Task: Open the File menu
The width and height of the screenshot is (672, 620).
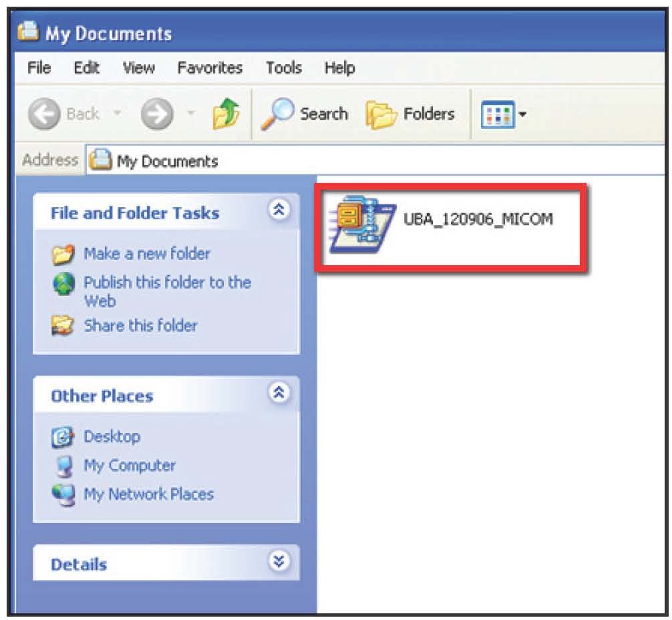Action: (39, 67)
